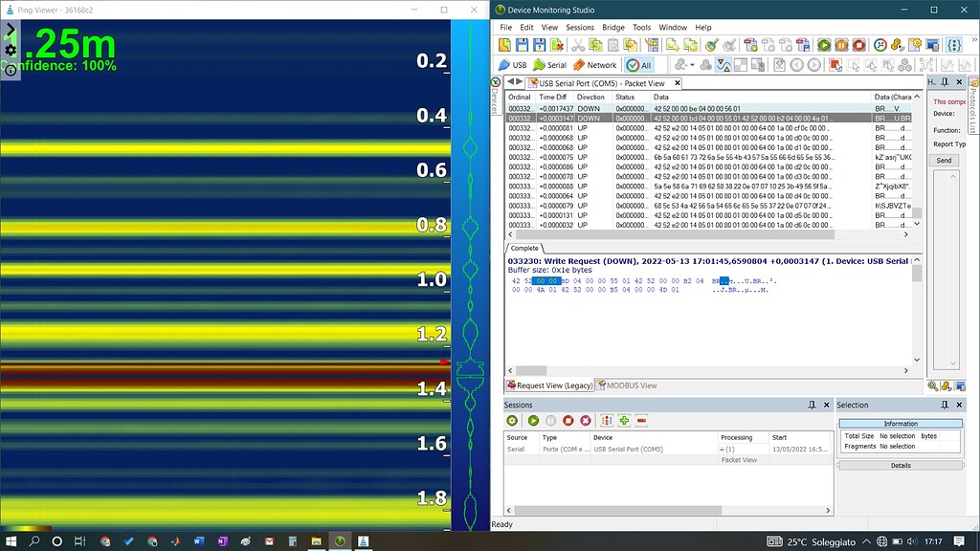Open the Sessions menu

coord(580,27)
